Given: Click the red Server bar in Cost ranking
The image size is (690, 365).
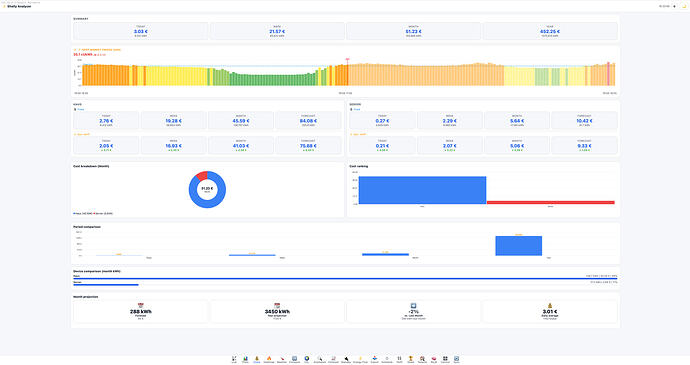Looking at the screenshot, I should click(551, 203).
